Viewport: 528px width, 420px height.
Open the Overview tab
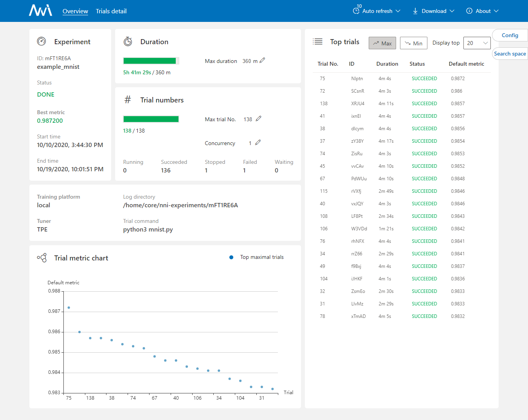click(75, 11)
